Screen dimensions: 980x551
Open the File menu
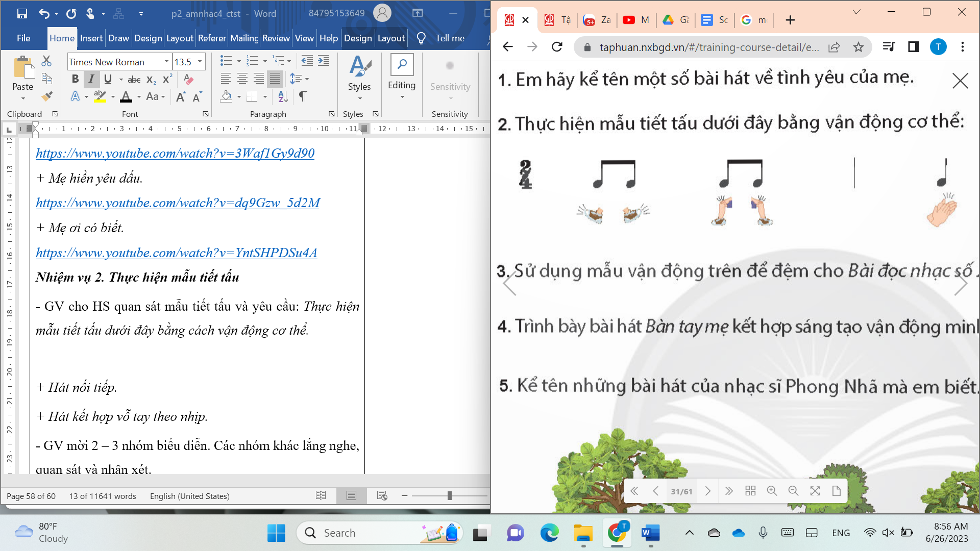pyautogui.click(x=23, y=38)
